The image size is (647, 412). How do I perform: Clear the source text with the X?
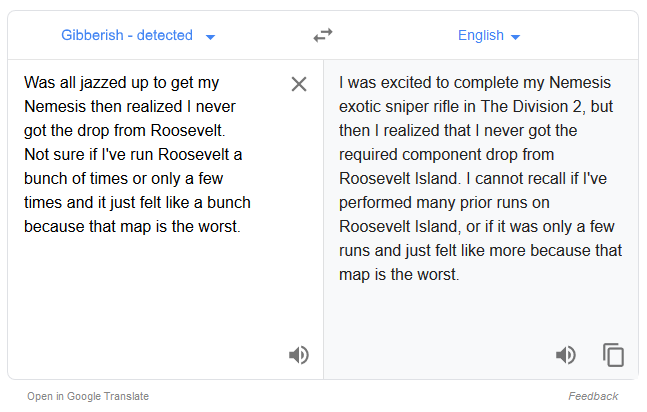point(299,84)
